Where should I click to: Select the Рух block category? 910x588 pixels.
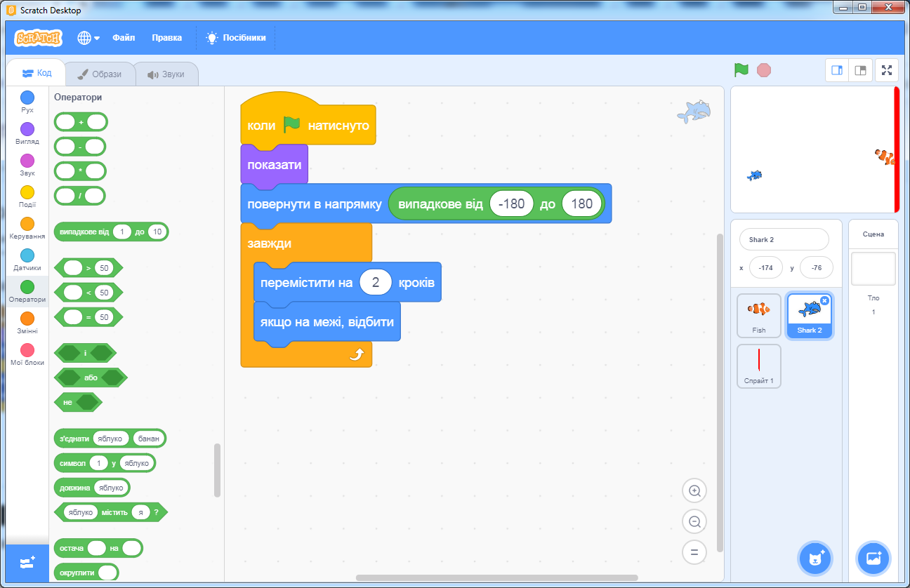point(27,102)
